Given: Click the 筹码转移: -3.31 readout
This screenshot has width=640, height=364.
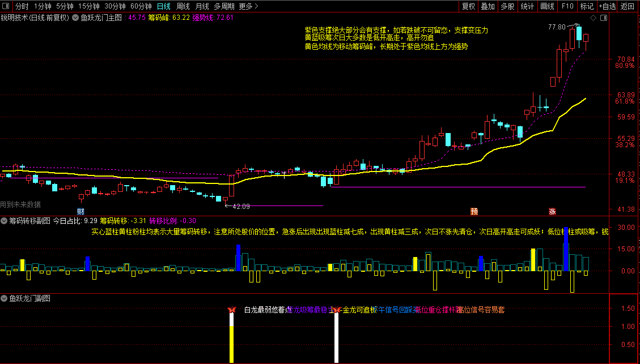Looking at the screenshot, I should coord(123,221).
